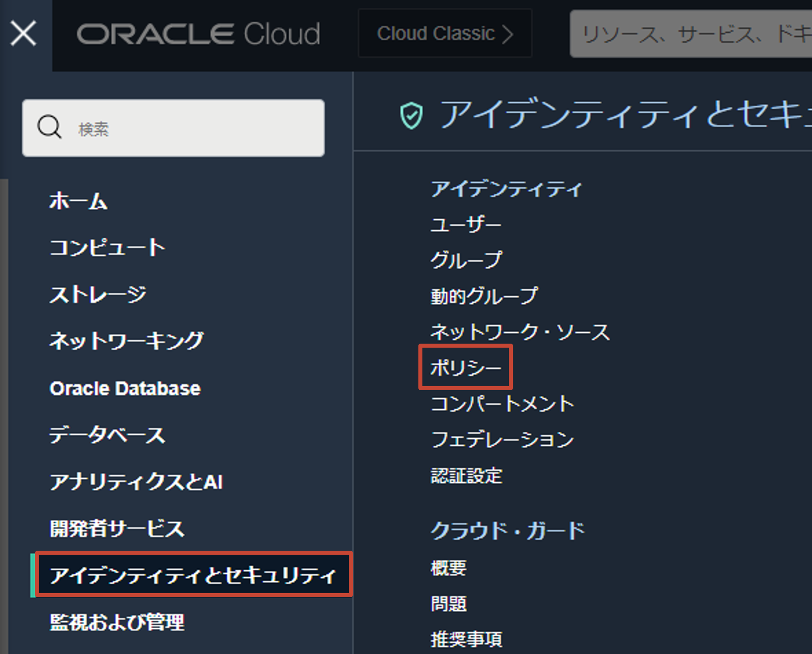Open the コンパートメント link
The width and height of the screenshot is (812, 654).
coord(502,404)
